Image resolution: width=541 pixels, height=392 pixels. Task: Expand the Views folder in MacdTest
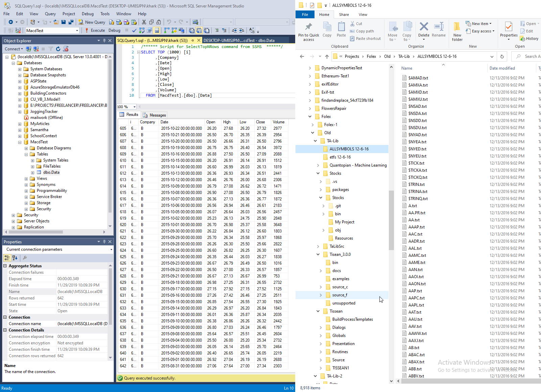click(26, 178)
